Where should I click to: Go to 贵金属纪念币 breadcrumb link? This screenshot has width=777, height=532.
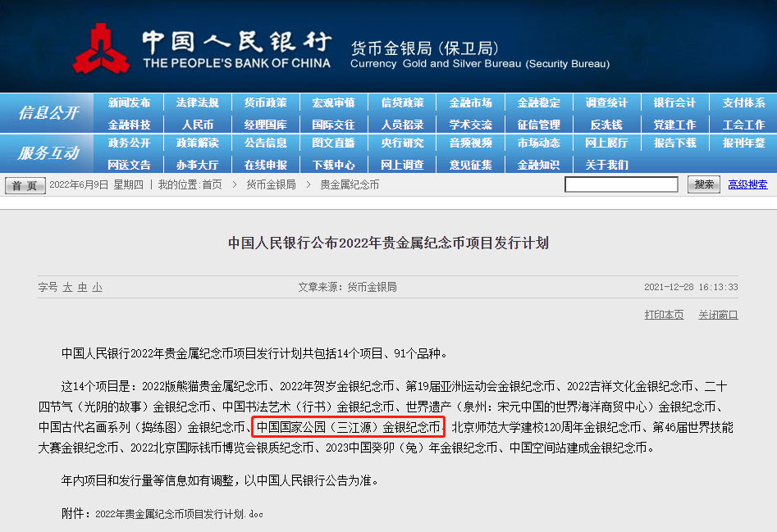point(350,185)
